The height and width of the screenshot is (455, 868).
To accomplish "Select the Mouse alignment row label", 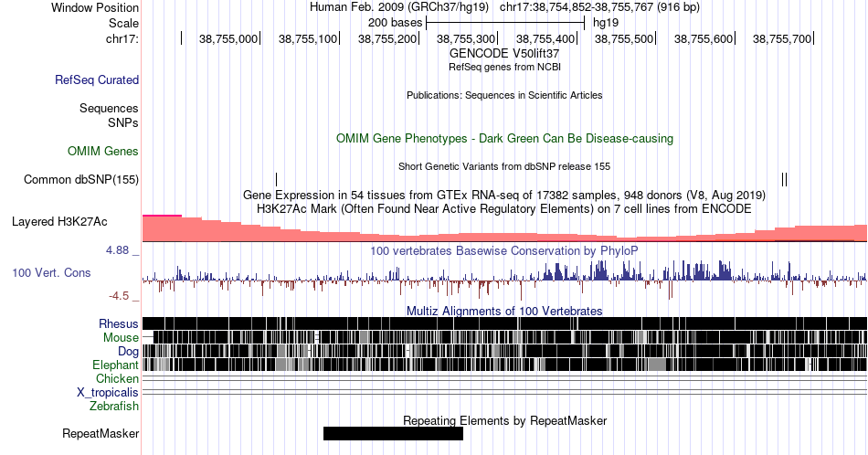I will (121, 338).
